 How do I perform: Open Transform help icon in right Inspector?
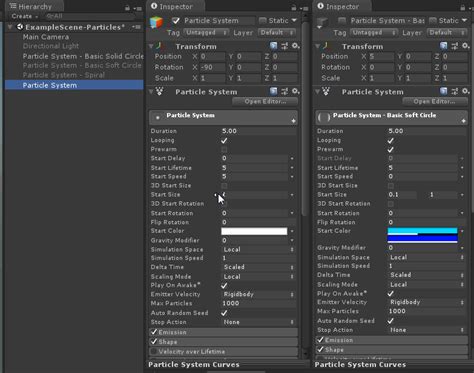[443, 46]
